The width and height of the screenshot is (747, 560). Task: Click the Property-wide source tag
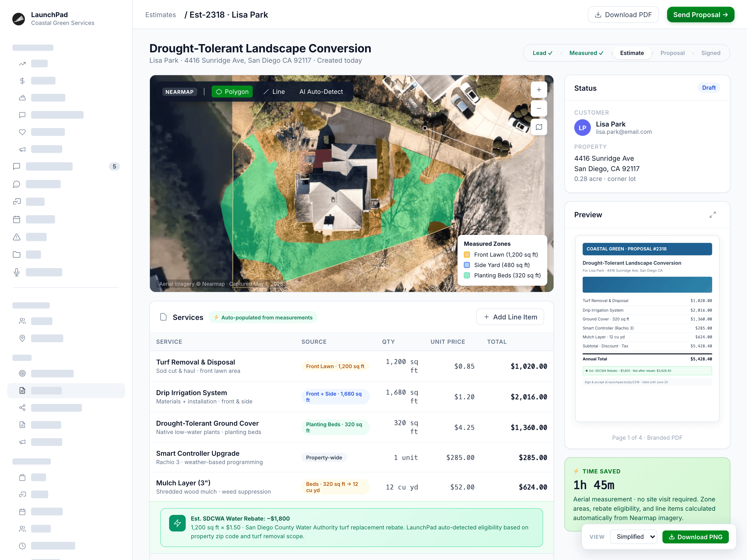324,458
